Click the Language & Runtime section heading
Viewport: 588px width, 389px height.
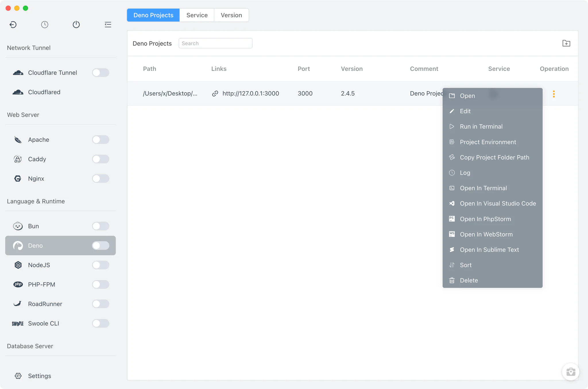coord(36,201)
